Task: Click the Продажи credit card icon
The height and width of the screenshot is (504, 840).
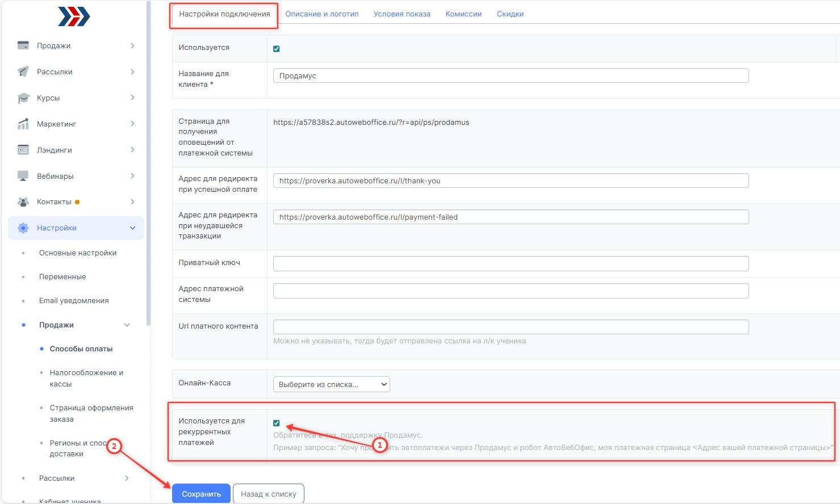Action: [x=23, y=45]
